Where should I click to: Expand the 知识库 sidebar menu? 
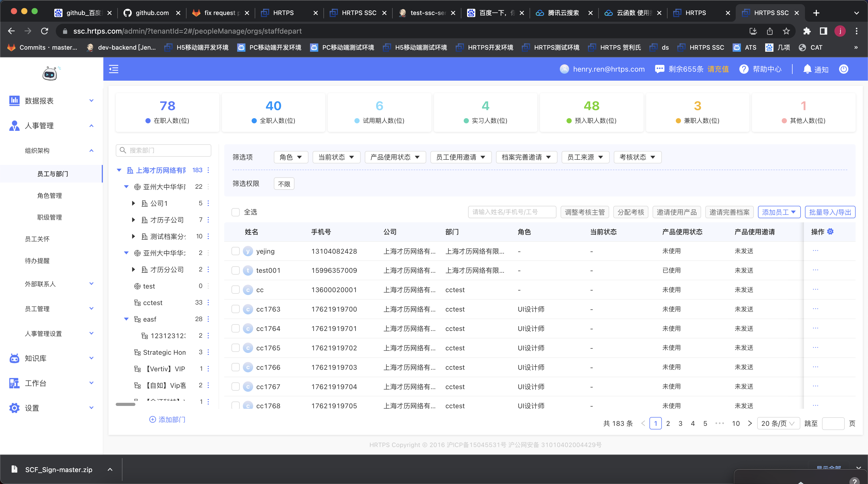point(51,358)
